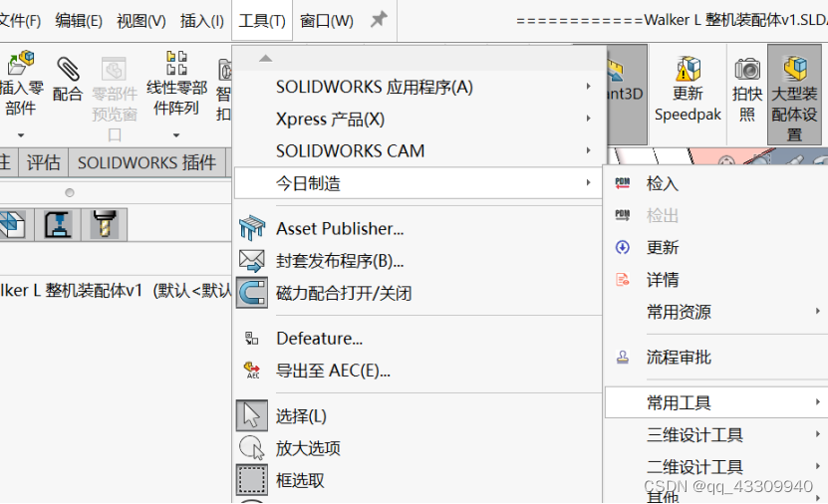Open the 常用工具 submenu

coord(716,402)
